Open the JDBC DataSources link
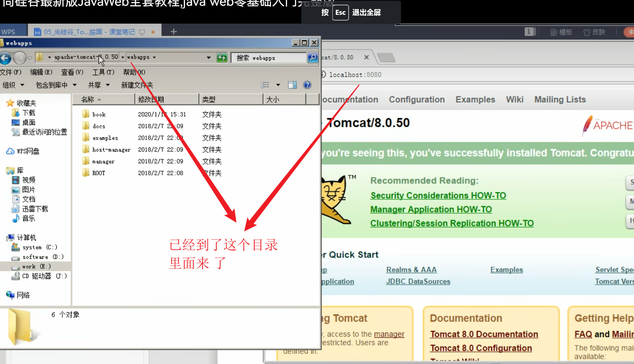Image resolution: width=634 pixels, height=364 pixels. [418, 281]
